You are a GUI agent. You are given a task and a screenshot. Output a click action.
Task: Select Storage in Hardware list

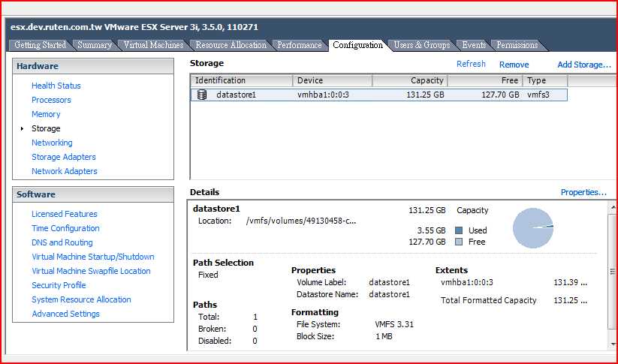point(46,128)
